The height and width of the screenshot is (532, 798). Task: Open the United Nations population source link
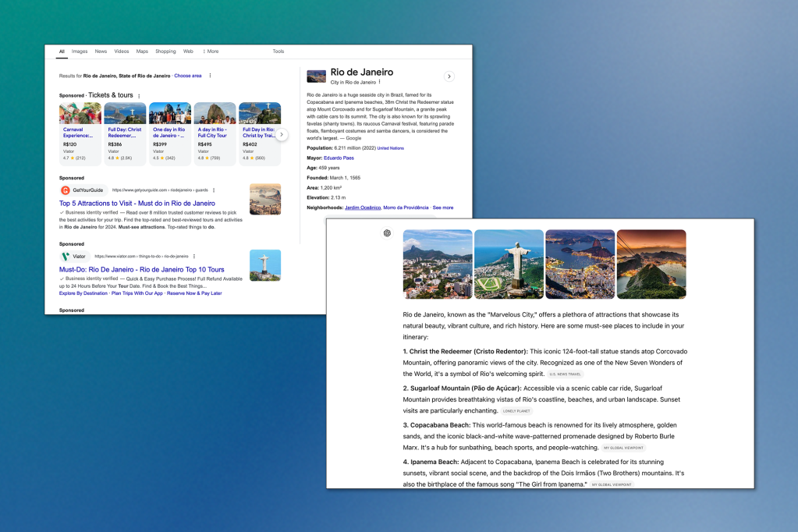[x=390, y=148]
